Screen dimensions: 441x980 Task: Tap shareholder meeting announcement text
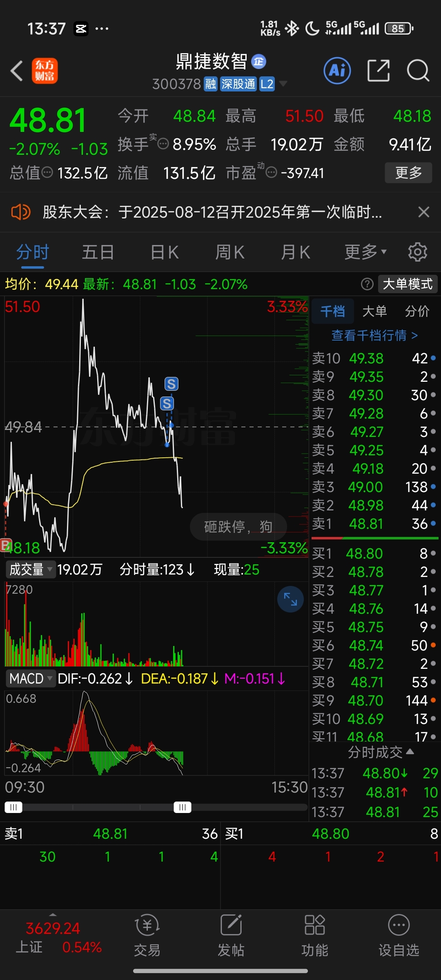point(212,212)
